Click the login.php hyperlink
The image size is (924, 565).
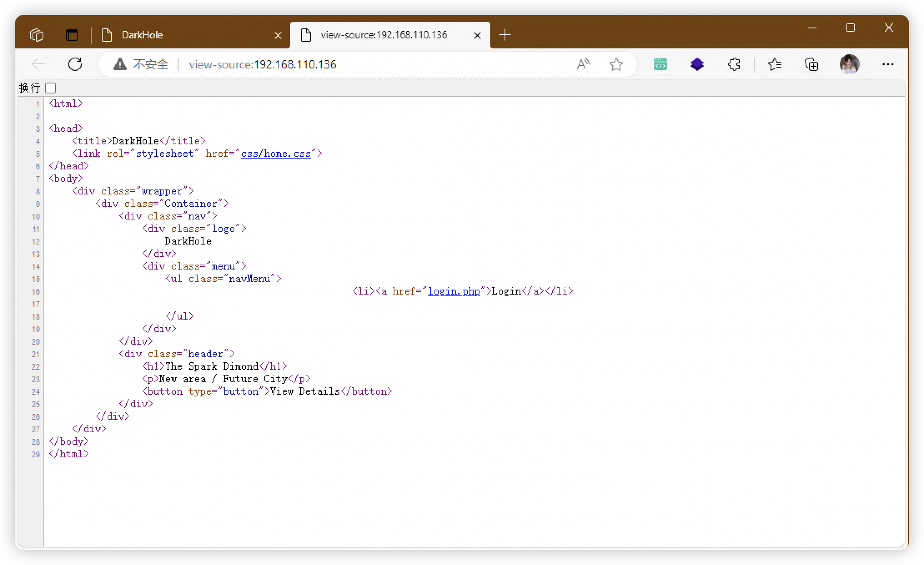453,291
